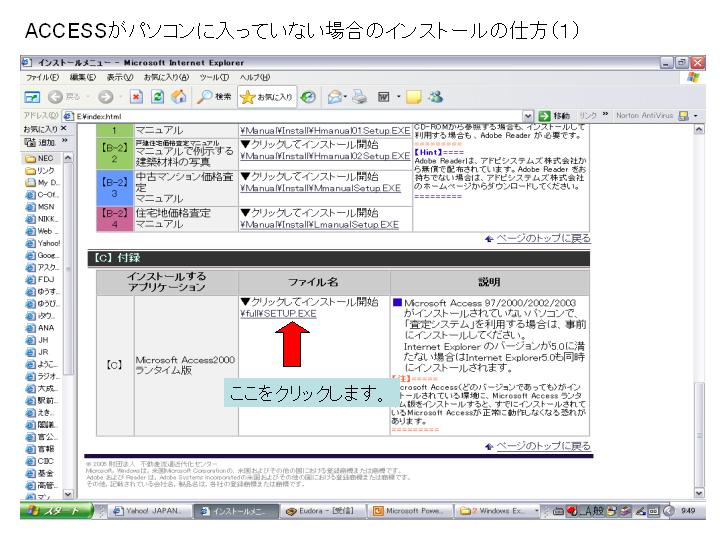720x540 pixels.
Task: Click the 【C】 付録 section heading
Action: click(x=338, y=258)
